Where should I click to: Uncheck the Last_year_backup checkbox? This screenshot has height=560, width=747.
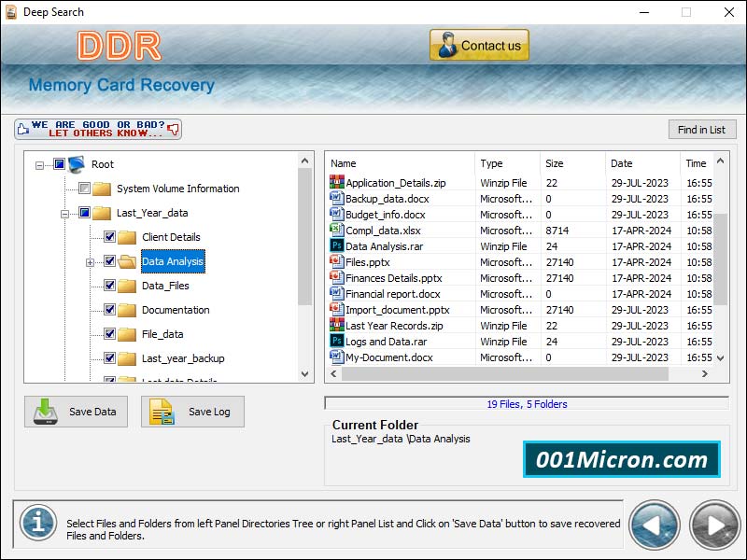point(109,358)
